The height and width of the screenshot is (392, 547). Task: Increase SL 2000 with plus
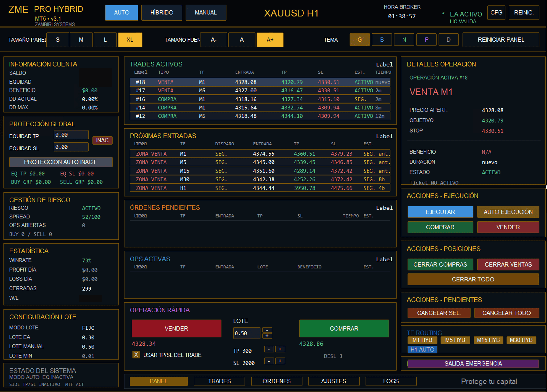pyautogui.click(x=280, y=361)
